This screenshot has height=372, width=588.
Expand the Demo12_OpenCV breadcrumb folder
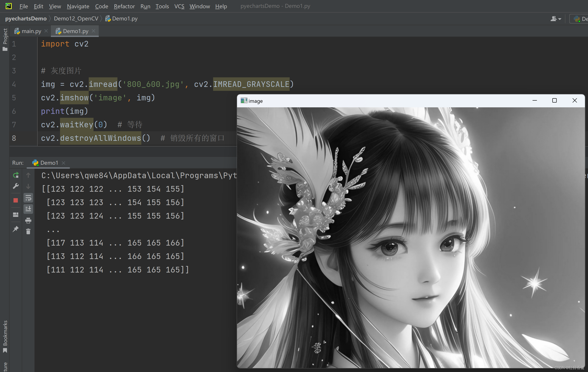click(x=76, y=18)
